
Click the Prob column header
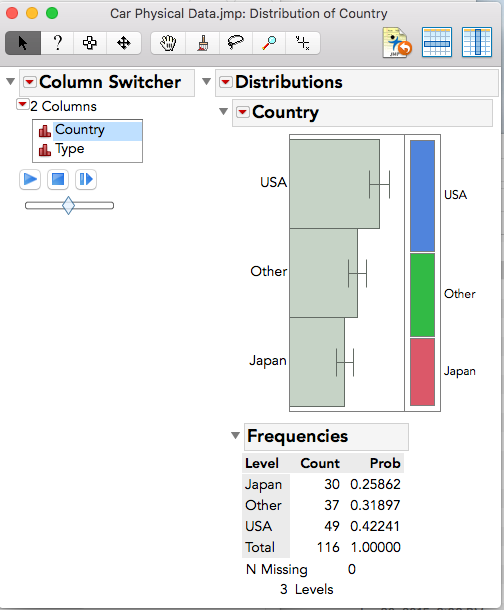pos(385,463)
